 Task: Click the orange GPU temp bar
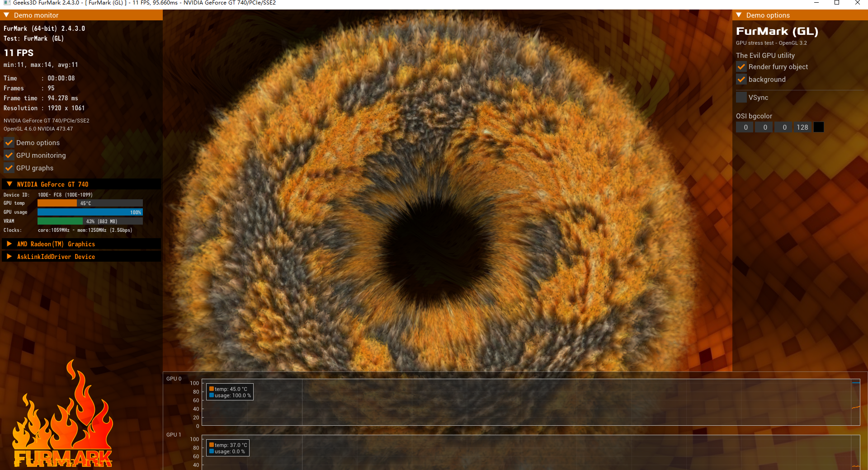[57, 203]
